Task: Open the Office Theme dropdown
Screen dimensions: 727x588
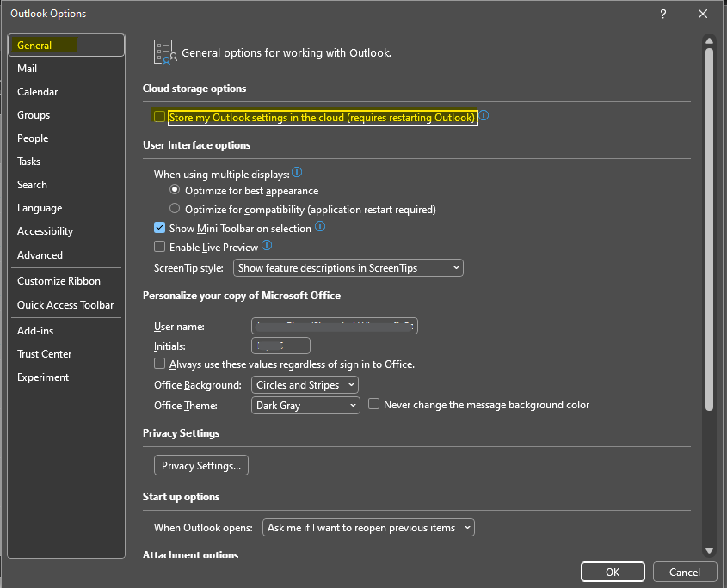Action: pyautogui.click(x=305, y=406)
